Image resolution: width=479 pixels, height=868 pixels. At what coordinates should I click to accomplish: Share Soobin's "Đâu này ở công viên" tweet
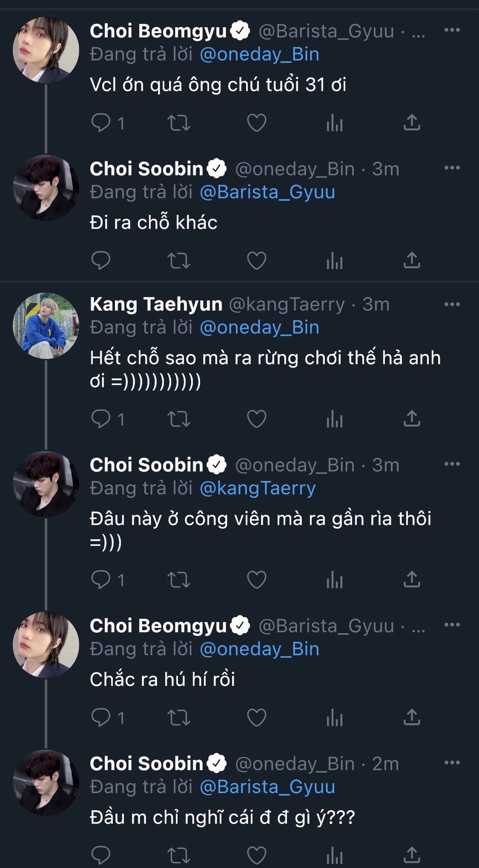click(412, 580)
